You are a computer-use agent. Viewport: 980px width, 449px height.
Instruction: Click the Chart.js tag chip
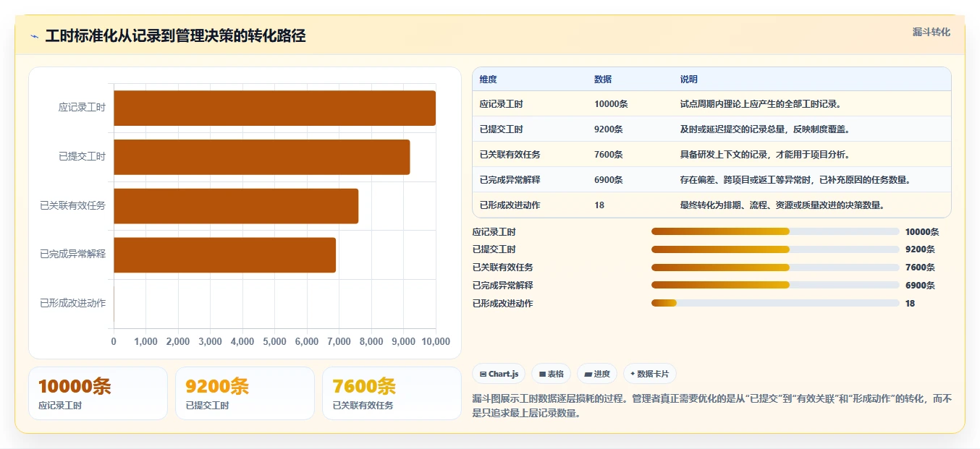499,374
